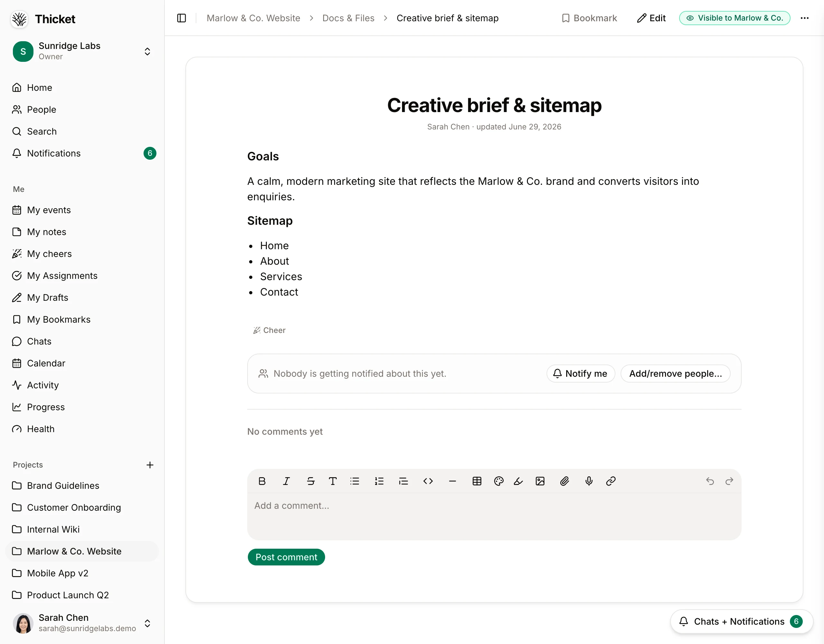View the Progress page

click(82, 407)
